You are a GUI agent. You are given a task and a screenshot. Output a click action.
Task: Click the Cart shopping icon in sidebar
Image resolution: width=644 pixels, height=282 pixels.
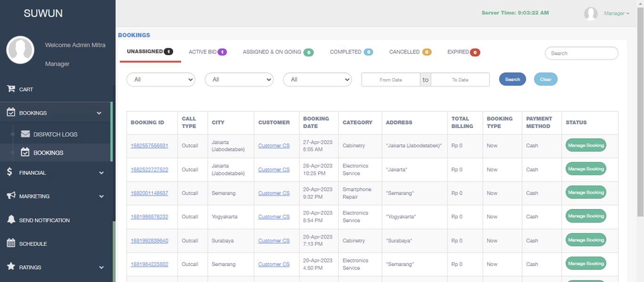pyautogui.click(x=11, y=88)
